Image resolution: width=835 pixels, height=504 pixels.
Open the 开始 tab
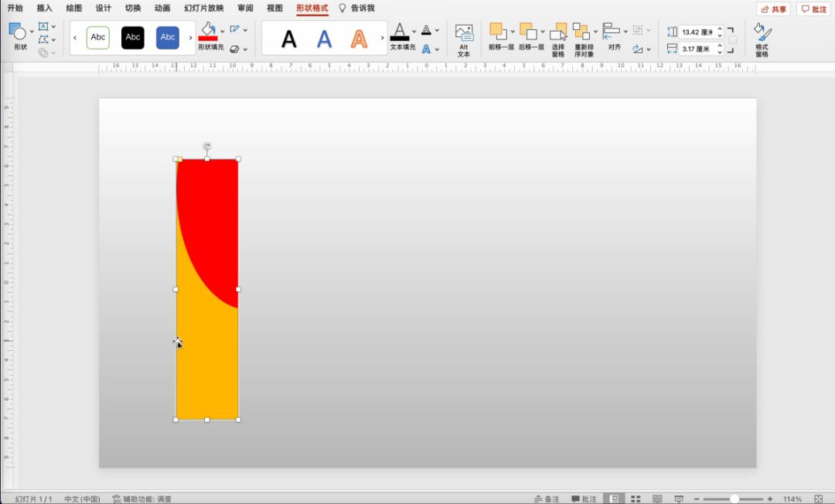[x=15, y=8]
